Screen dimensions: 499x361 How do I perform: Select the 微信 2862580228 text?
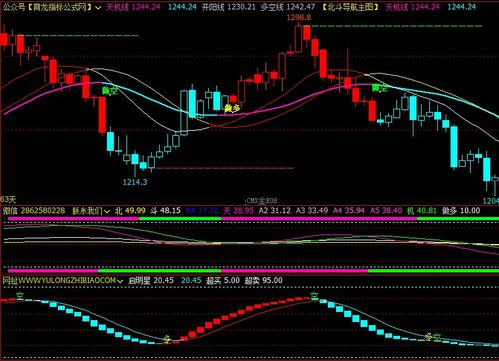(34, 211)
